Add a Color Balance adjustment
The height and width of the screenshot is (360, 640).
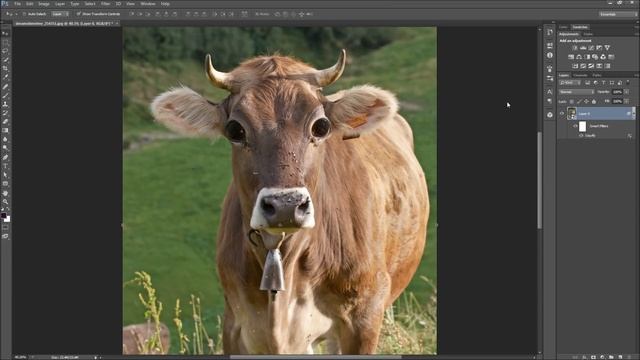click(579, 57)
